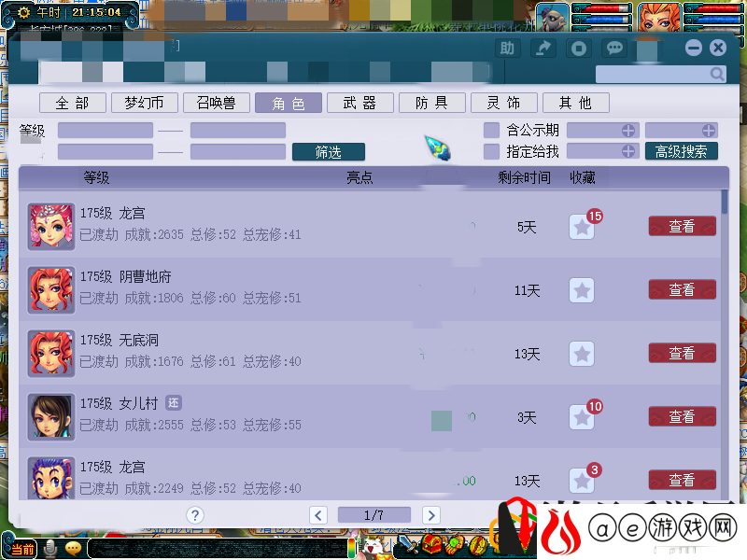Open 高级搜索 advanced search

(x=682, y=151)
